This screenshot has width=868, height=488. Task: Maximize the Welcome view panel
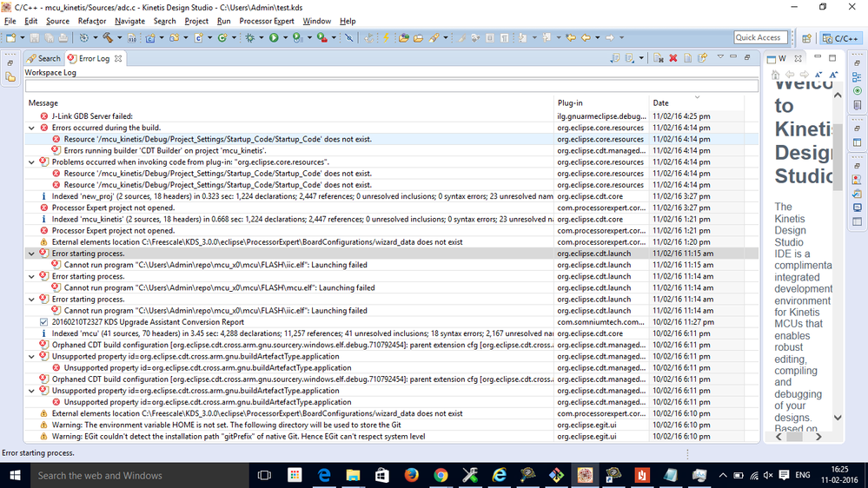(832, 57)
